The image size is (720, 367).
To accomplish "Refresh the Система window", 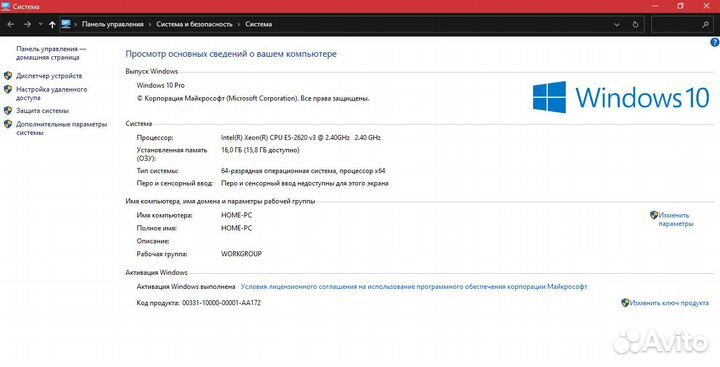I will point(635,24).
